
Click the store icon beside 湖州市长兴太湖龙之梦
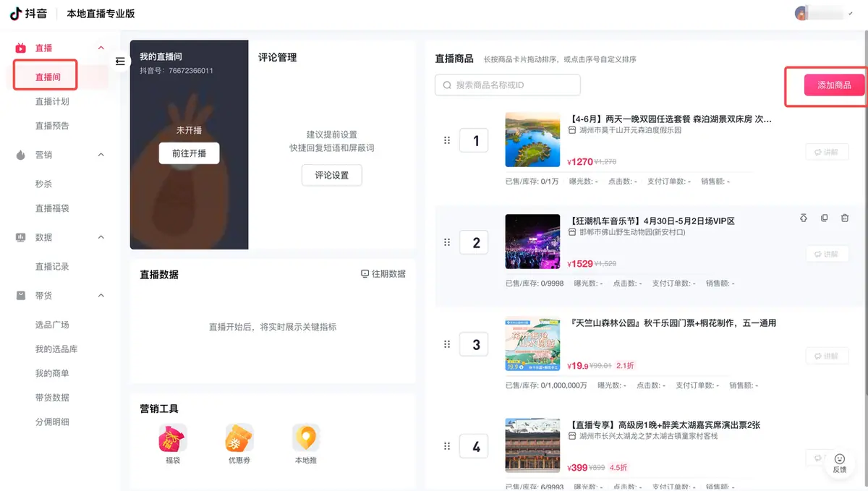click(572, 436)
